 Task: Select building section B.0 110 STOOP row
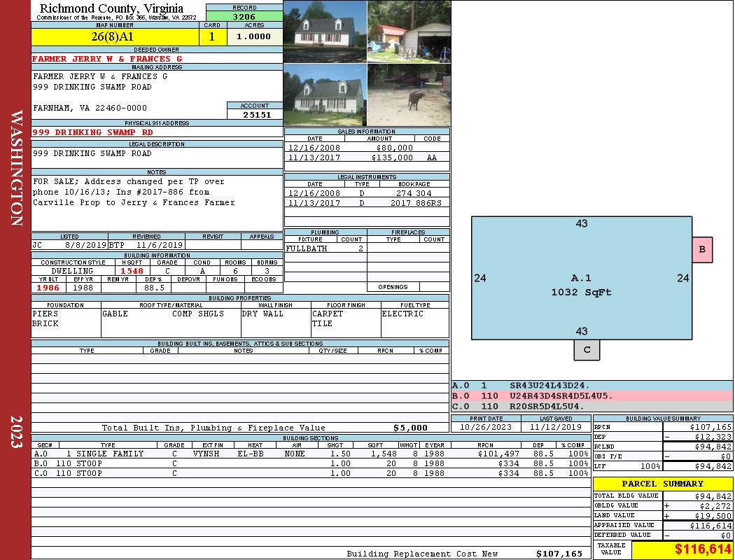(311, 463)
